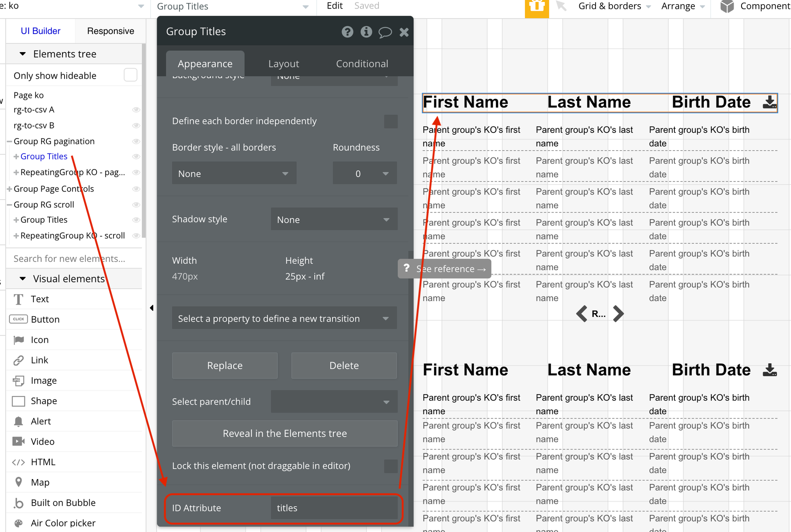This screenshot has width=791, height=532.
Task: Switch to the Layout tab
Action: click(x=284, y=64)
